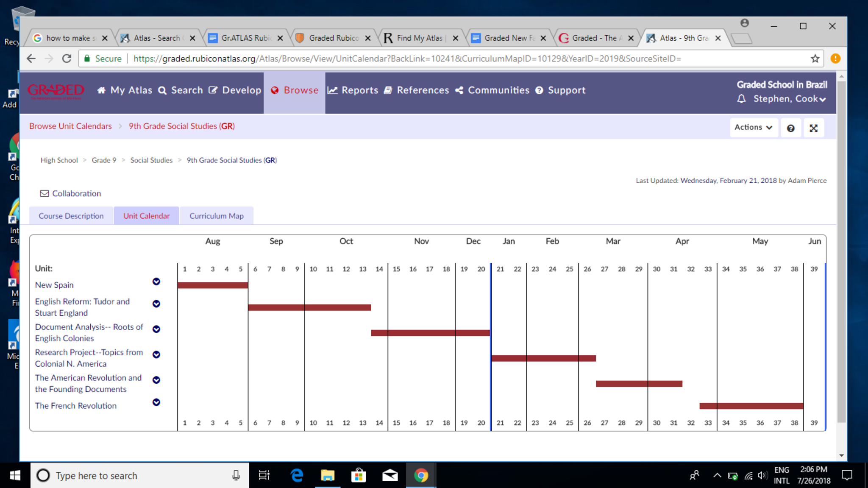The width and height of the screenshot is (868, 488).
Task: Click the notification bell icon
Action: (741, 99)
